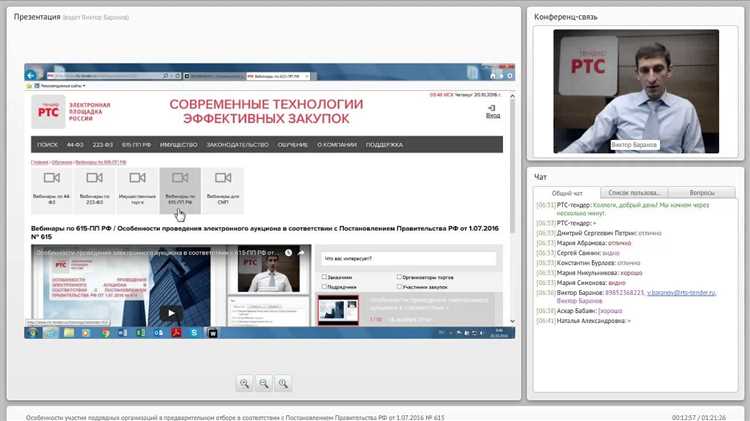Image resolution: width=750 pixels, height=421 pixels.
Task: Click the share arrow icon on video
Action: [x=301, y=253]
